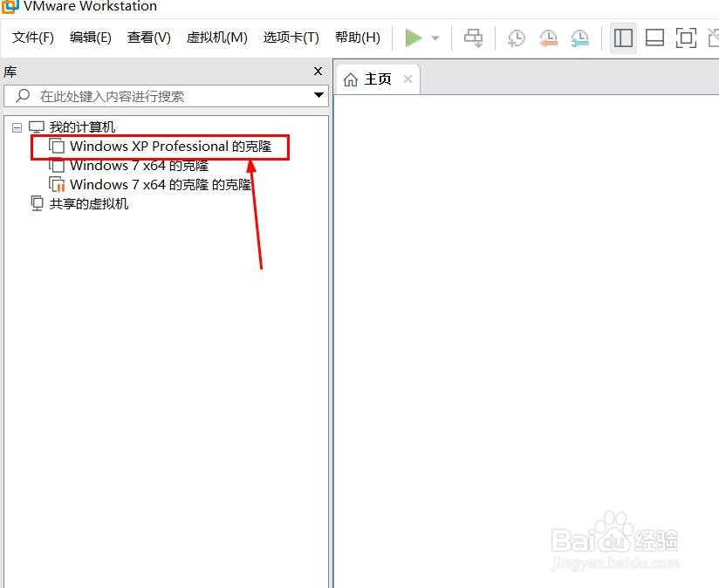Collapse the 我的计算机 tree node
Screen dimensions: 719x588
17,127
